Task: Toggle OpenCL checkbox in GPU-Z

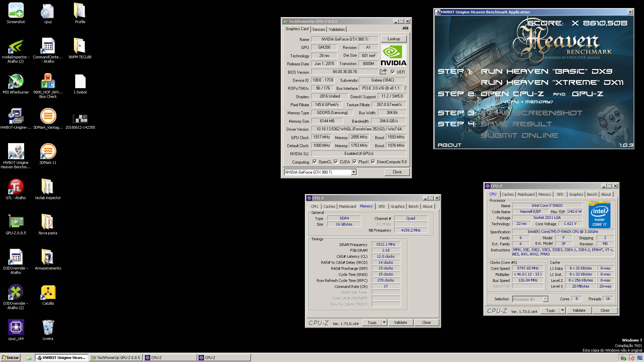Action: [314, 162]
